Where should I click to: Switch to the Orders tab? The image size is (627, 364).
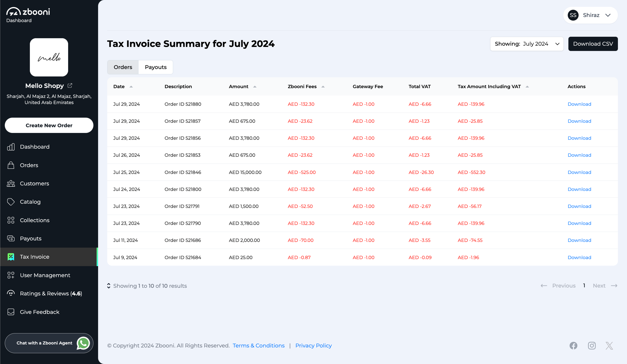click(x=123, y=67)
